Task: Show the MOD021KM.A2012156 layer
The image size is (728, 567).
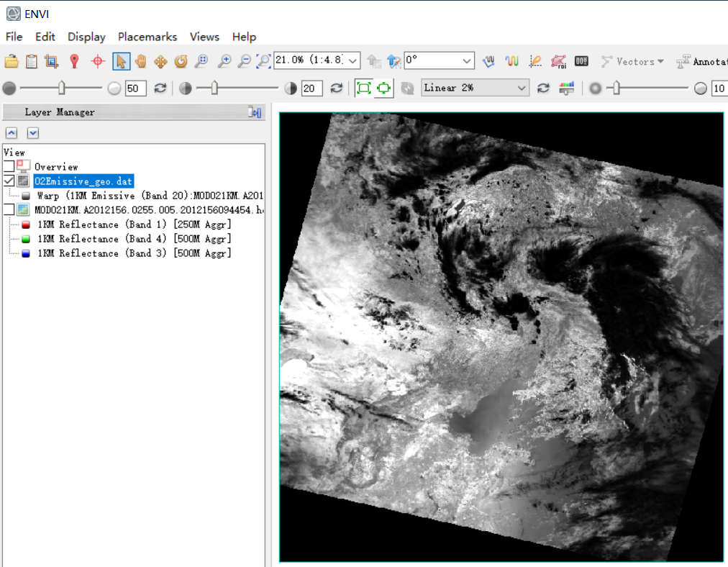Action: [9, 210]
